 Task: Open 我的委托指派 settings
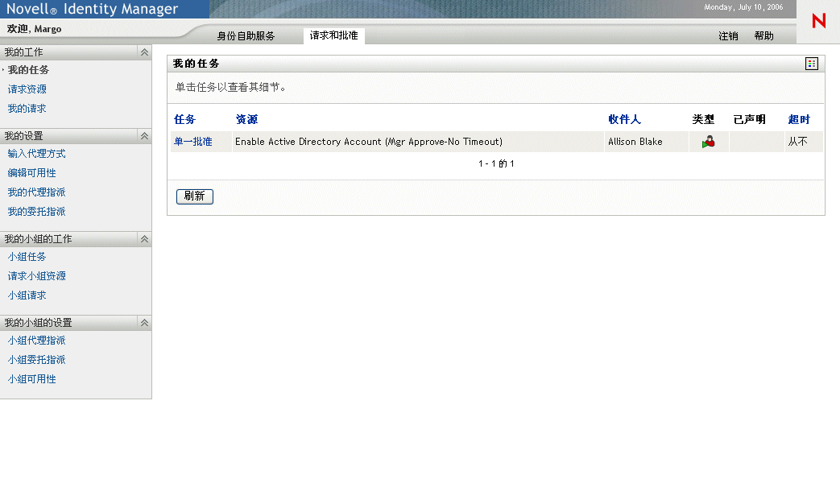35,211
